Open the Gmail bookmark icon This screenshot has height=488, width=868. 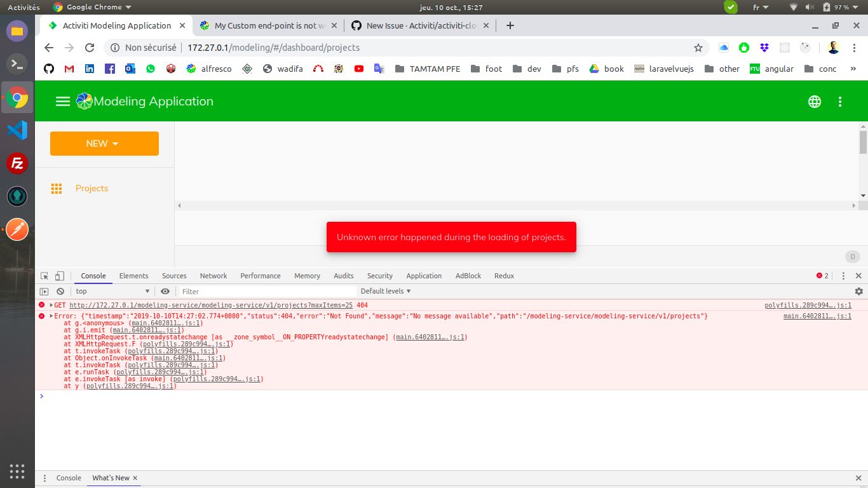pyautogui.click(x=69, y=69)
